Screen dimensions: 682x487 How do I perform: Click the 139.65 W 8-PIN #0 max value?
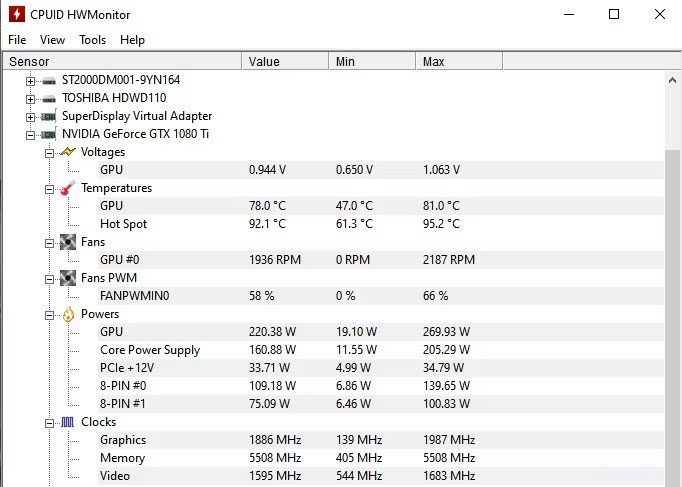446,386
